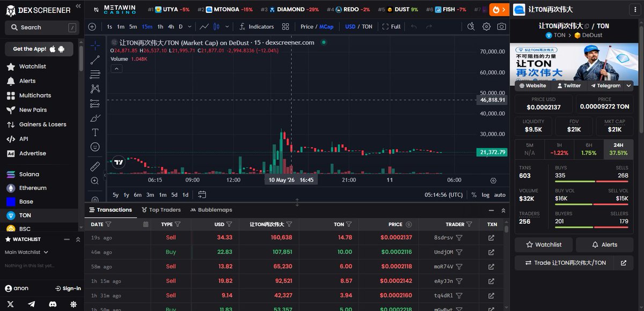Expand the transactions panel fully
This screenshot has width=644, height=311.
click(x=503, y=210)
